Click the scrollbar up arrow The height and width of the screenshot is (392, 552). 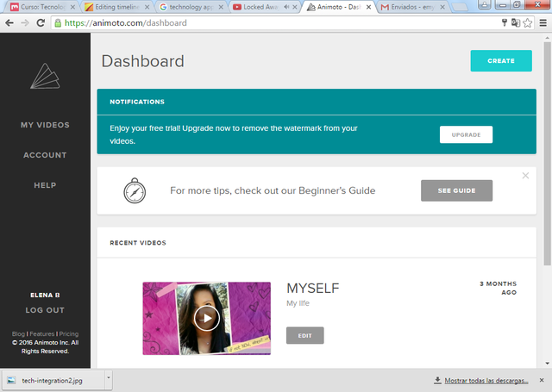tap(547, 37)
